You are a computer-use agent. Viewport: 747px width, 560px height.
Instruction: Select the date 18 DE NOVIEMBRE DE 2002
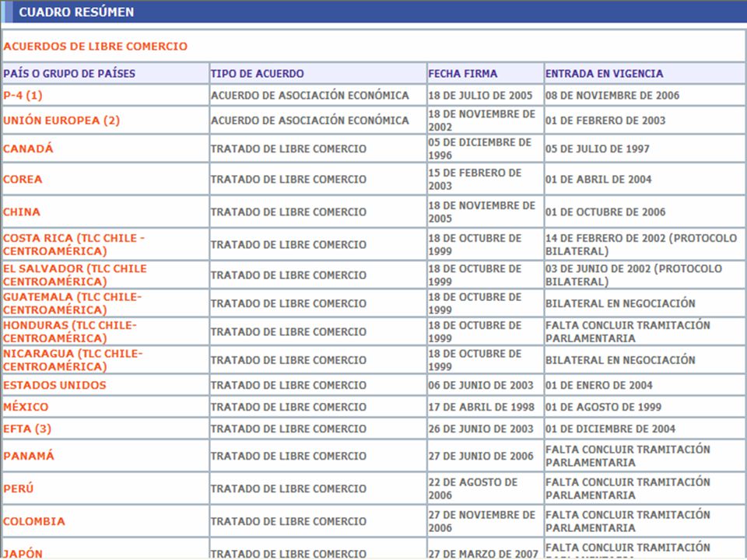[482, 121]
